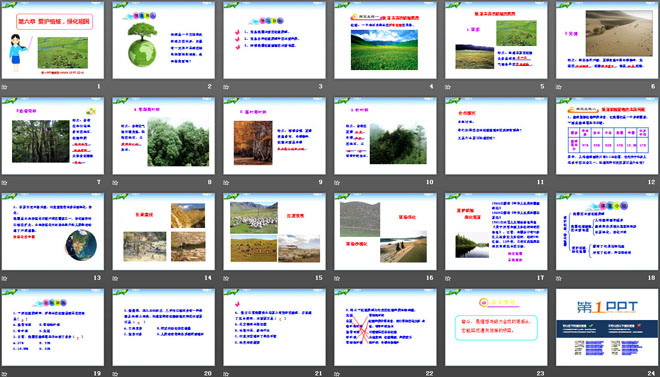Viewport: 660px width, 377px height.
Task: Select slide 11 discussion text slide
Action: tap(496, 136)
